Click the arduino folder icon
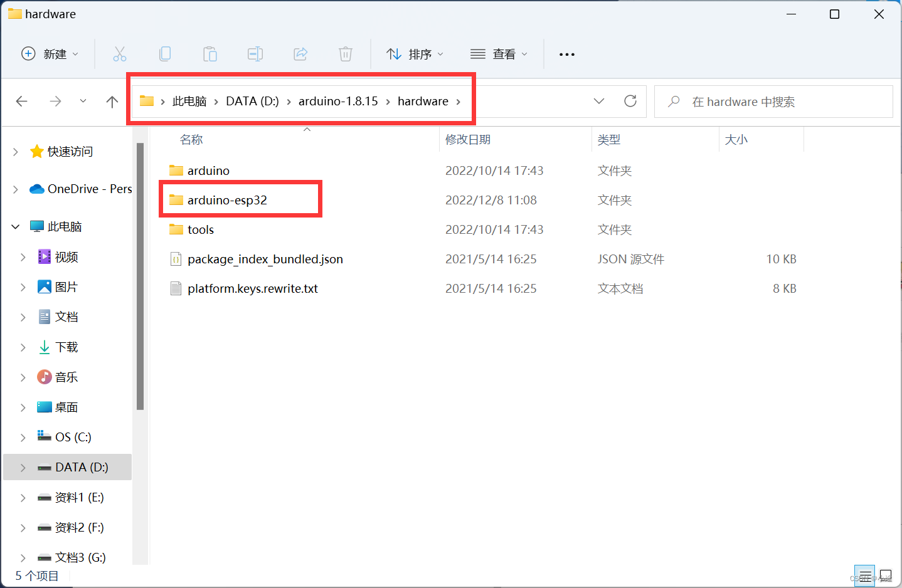Viewport: 902px width, 588px height. (176, 171)
